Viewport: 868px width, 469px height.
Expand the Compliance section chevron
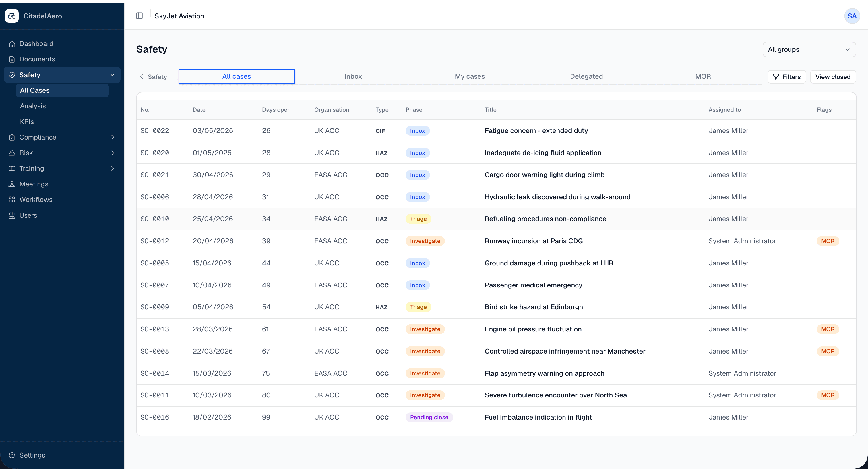pos(113,137)
